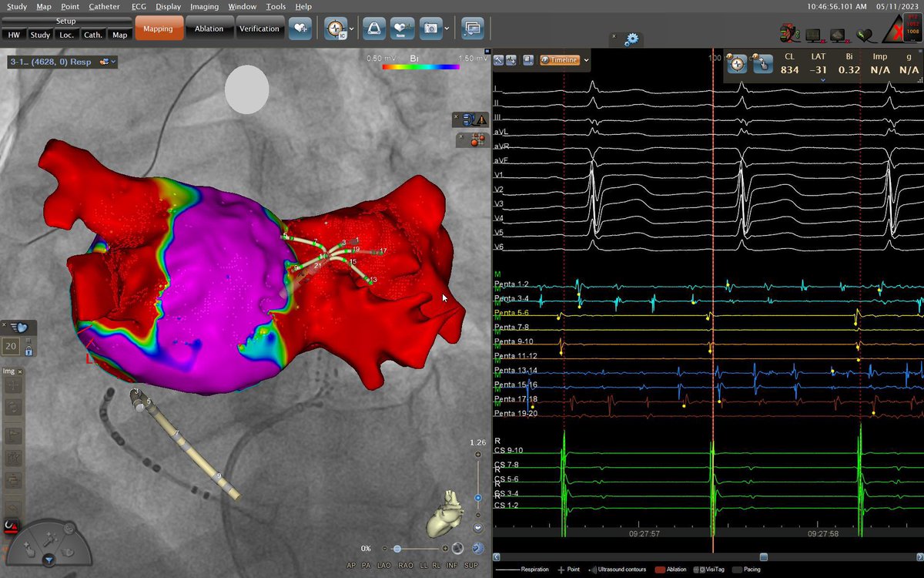Click the camera snapshot icon
The height and width of the screenshot is (578, 924).
tap(430, 29)
